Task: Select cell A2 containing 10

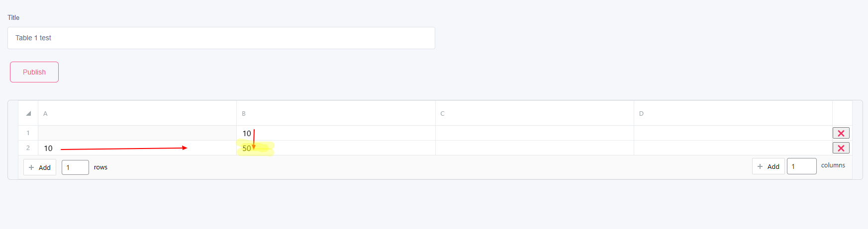Action: [137, 148]
